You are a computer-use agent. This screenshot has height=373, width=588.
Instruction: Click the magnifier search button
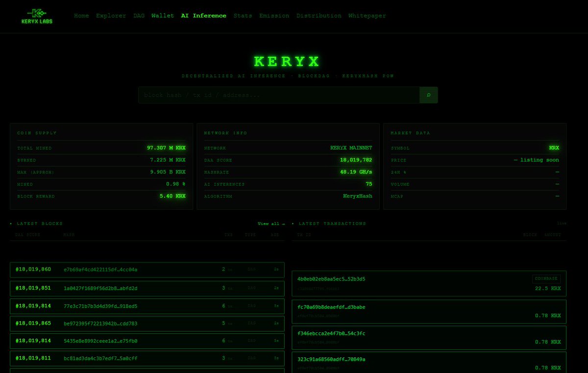coord(429,95)
